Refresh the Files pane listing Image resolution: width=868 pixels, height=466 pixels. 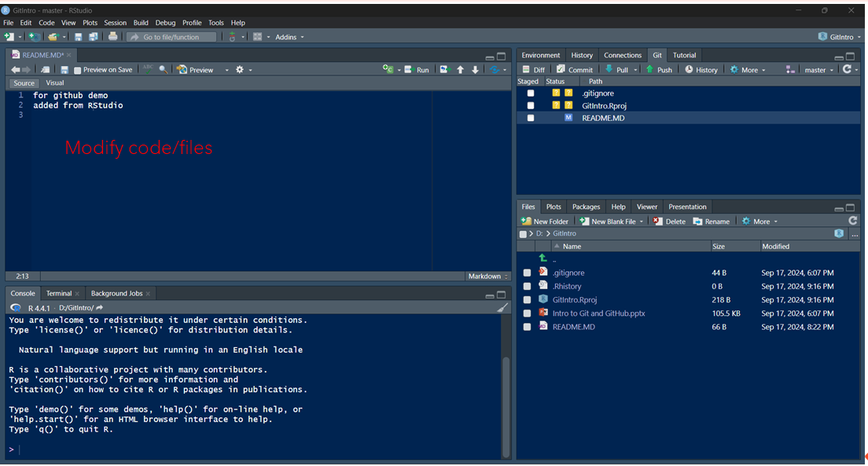[853, 221]
